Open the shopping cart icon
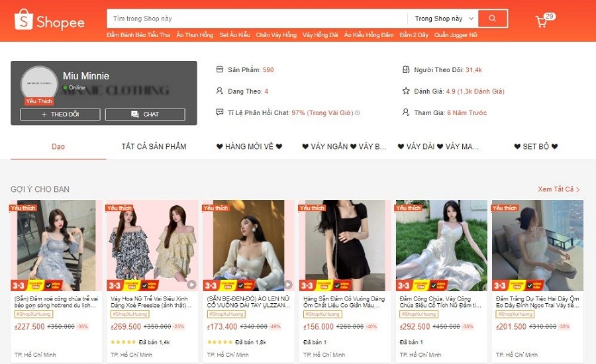This screenshot has width=596, height=364. [x=542, y=22]
